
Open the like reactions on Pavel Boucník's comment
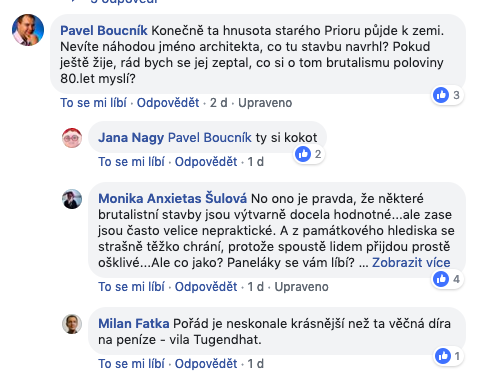(447, 95)
